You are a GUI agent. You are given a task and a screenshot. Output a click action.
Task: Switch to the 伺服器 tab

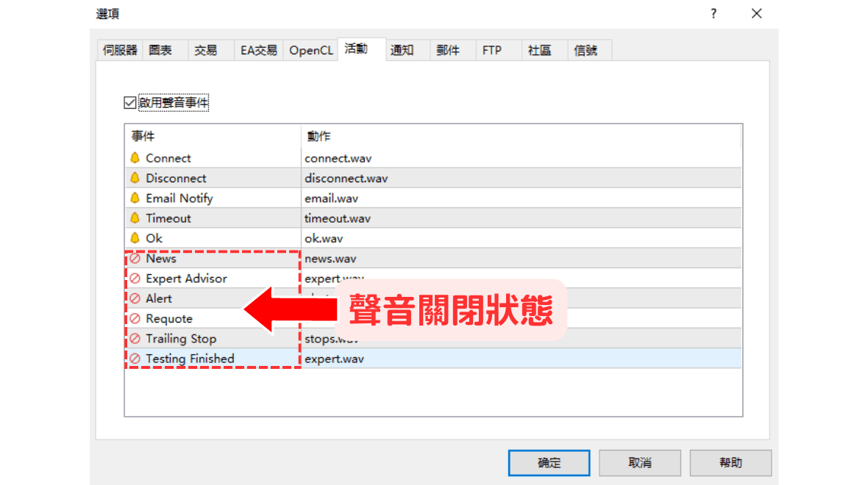coord(120,51)
